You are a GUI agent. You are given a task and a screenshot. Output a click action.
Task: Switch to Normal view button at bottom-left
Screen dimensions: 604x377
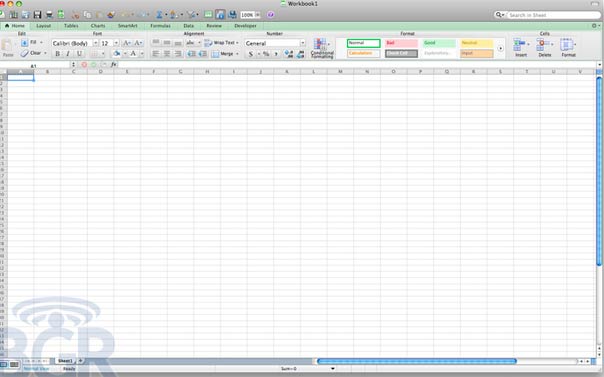click(x=3, y=364)
